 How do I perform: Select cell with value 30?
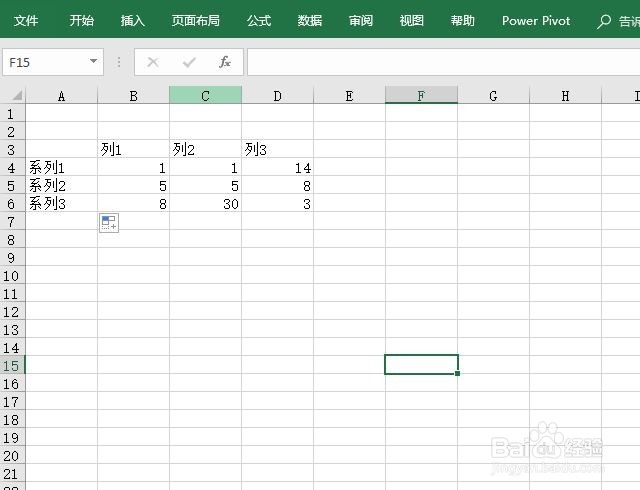pos(205,203)
